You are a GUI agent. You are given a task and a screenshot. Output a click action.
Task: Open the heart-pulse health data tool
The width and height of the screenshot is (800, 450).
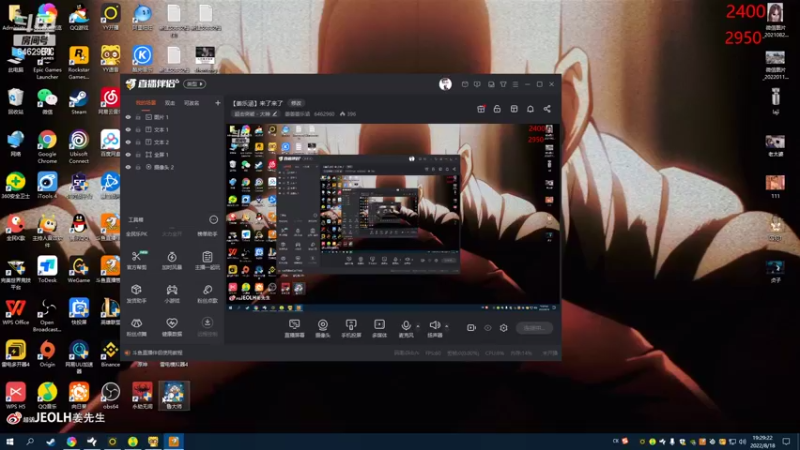[172, 323]
